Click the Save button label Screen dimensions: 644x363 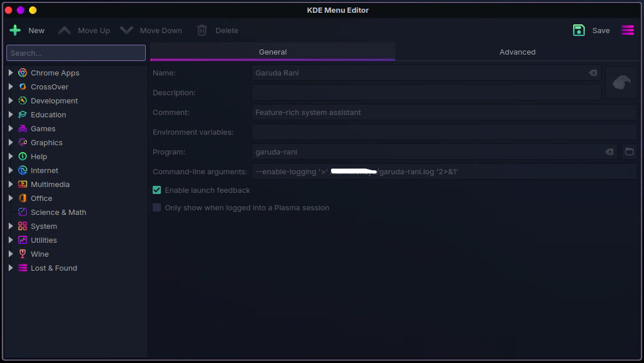pyautogui.click(x=601, y=31)
